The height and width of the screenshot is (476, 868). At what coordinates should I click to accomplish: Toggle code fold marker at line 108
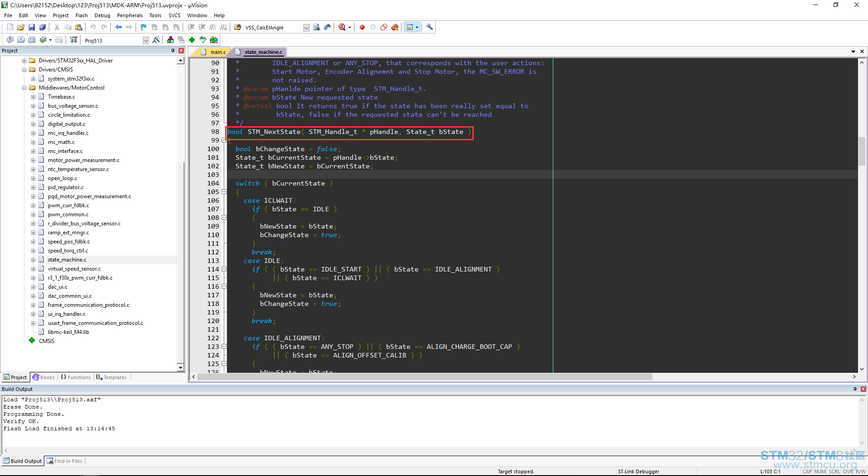pos(224,218)
